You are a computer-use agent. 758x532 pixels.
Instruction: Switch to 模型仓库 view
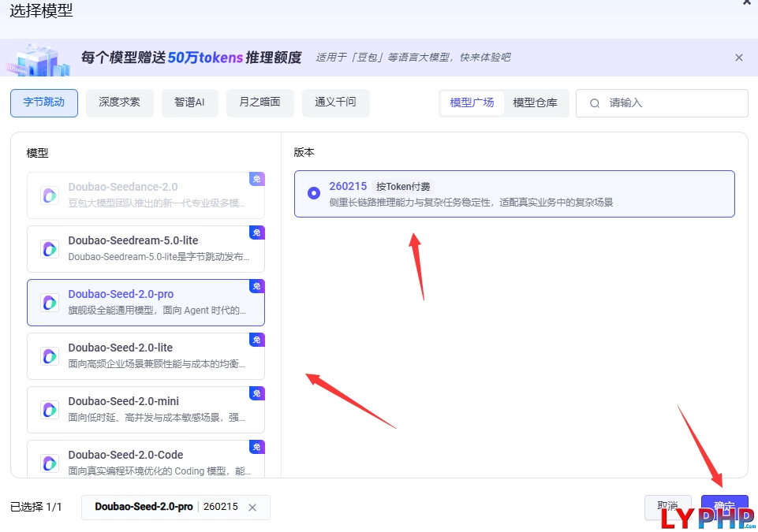(537, 102)
